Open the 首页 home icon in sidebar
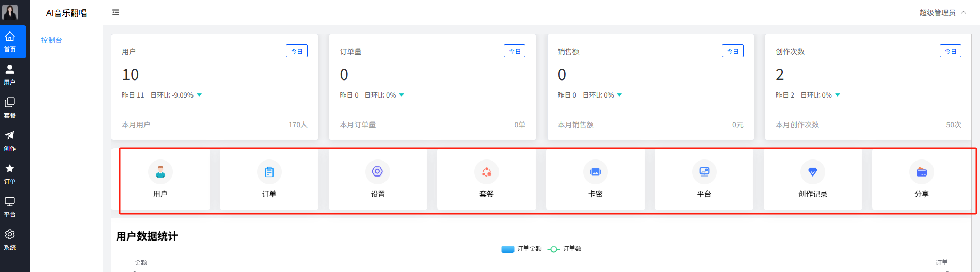980x272 pixels. click(10, 37)
